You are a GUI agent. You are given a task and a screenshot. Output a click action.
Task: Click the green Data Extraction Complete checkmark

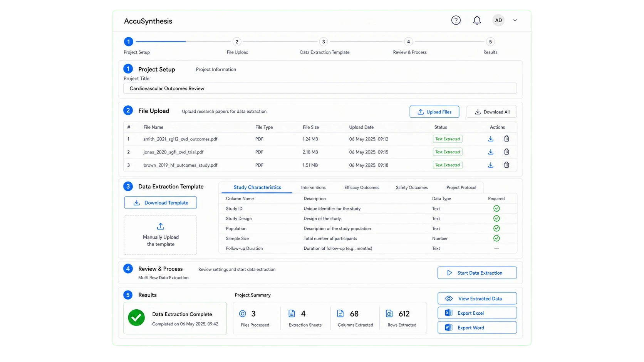tap(136, 318)
